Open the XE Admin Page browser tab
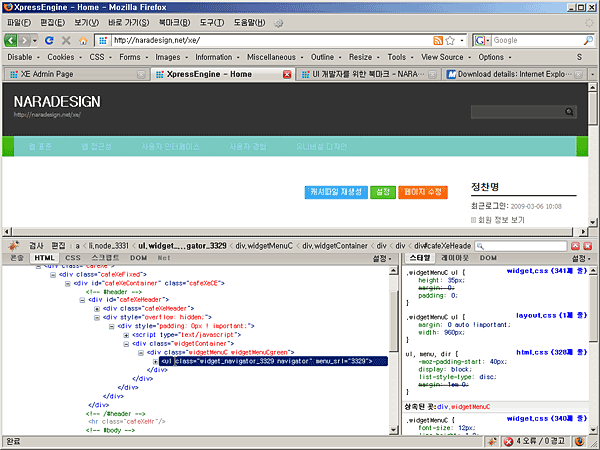 [47, 74]
